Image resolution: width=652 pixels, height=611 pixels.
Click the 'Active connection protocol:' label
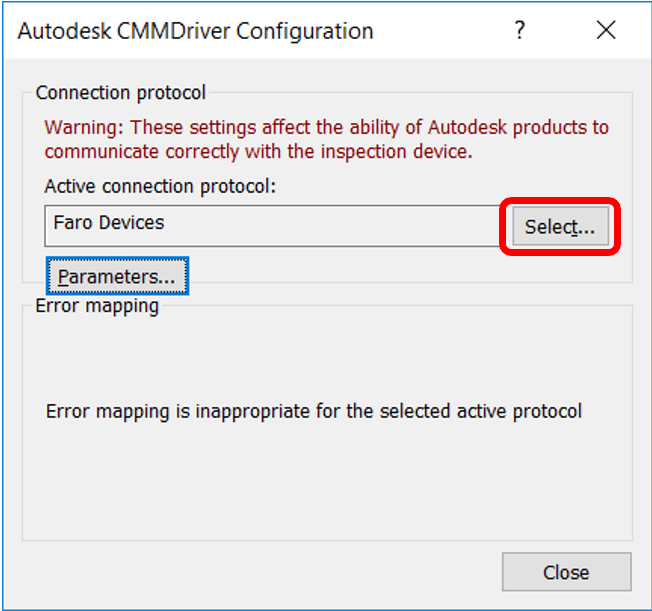[160, 186]
